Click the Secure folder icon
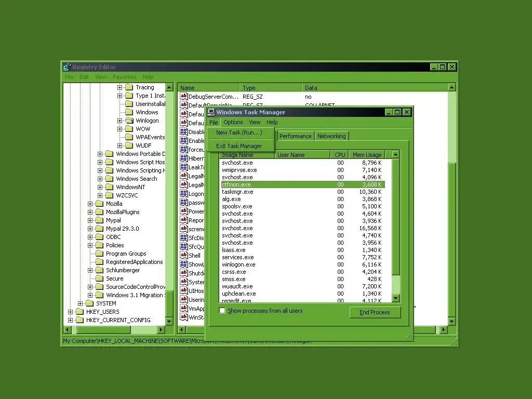Screen dimensions: 532x399 point(99,278)
